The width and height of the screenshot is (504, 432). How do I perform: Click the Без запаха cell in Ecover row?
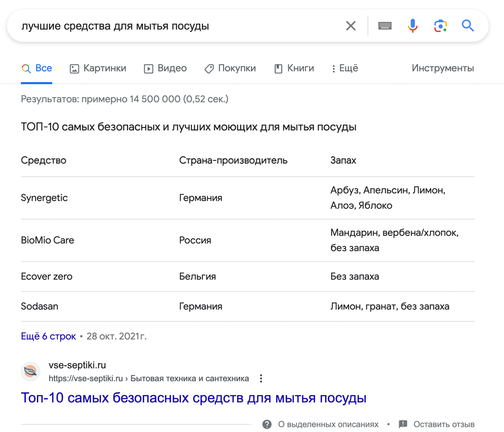(355, 277)
